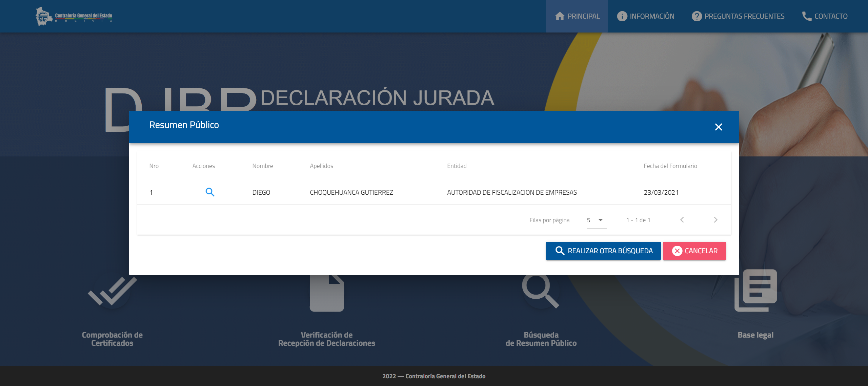Select the Nro column header
The height and width of the screenshot is (386, 868).
(x=154, y=166)
